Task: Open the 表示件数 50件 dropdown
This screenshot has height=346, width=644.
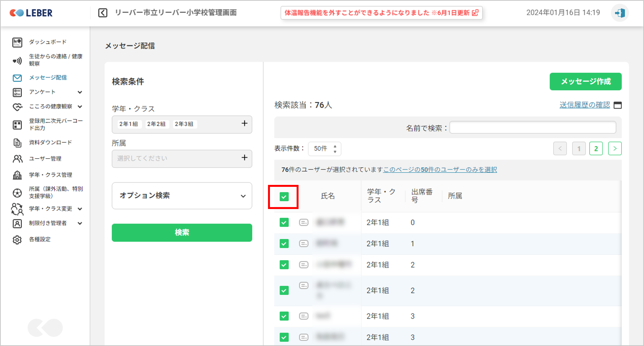Action: [324, 149]
